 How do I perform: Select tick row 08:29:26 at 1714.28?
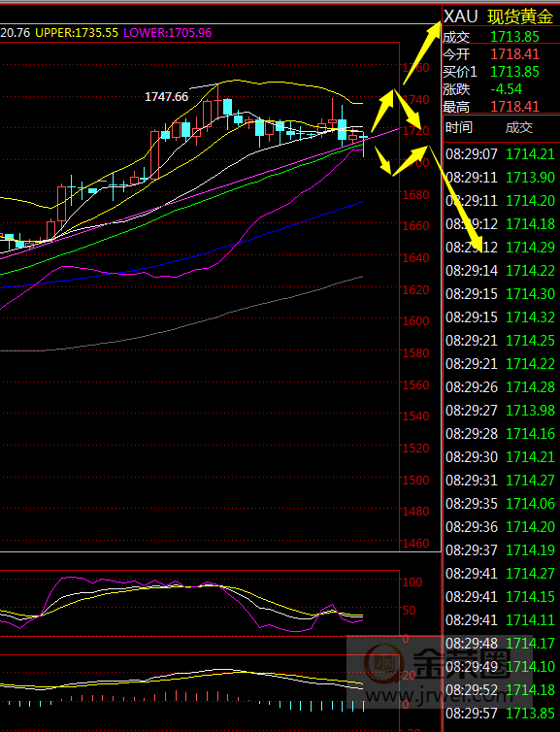coord(500,387)
